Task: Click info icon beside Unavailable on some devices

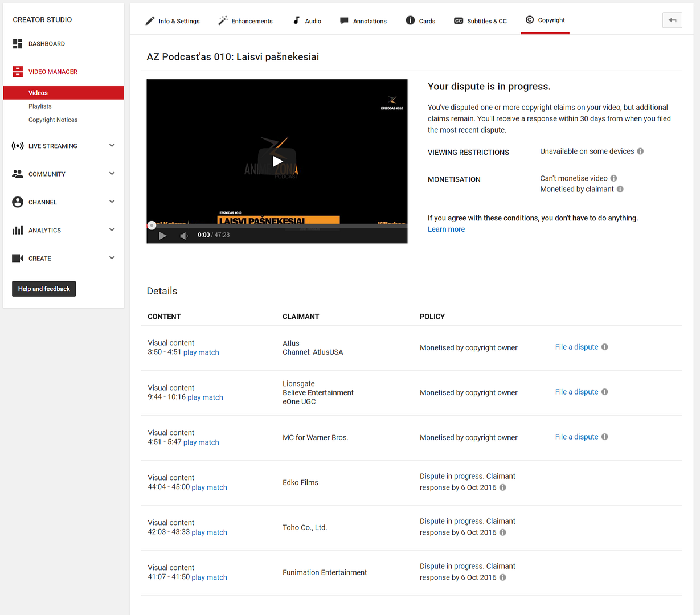Action: 640,151
